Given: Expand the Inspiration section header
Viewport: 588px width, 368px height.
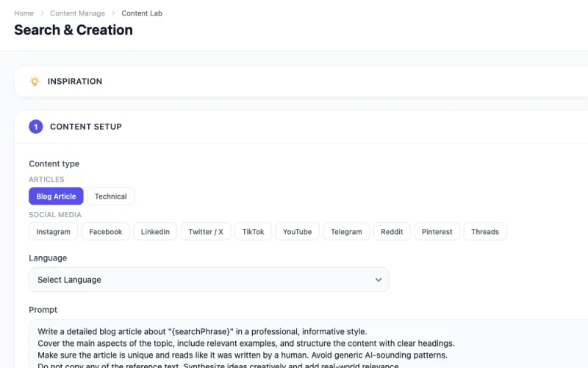Looking at the screenshot, I should [x=301, y=82].
